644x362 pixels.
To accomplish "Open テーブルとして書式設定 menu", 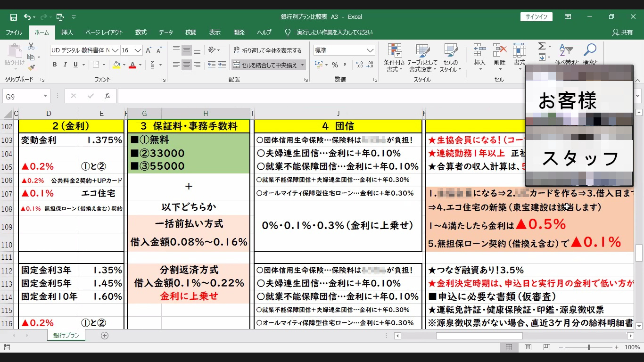I will (x=422, y=58).
